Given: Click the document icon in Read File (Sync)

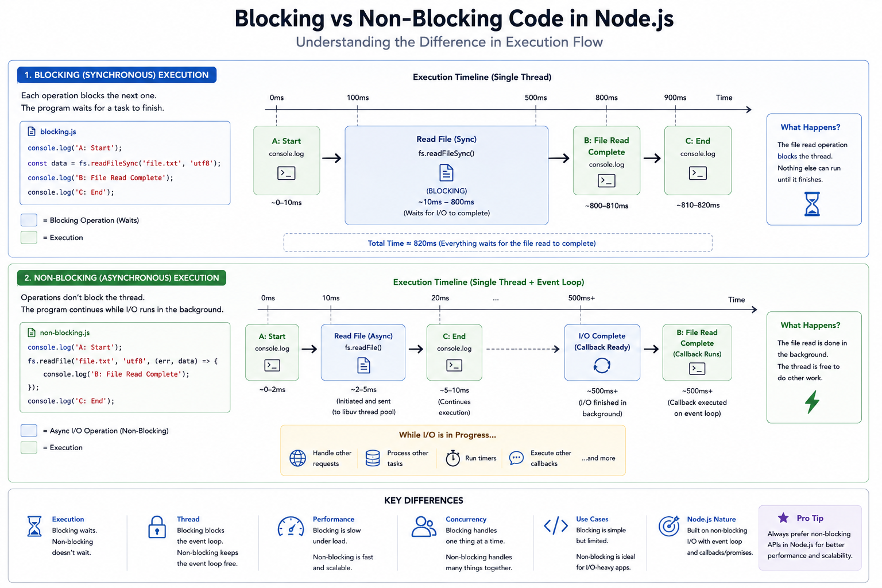Looking at the screenshot, I should (446, 172).
